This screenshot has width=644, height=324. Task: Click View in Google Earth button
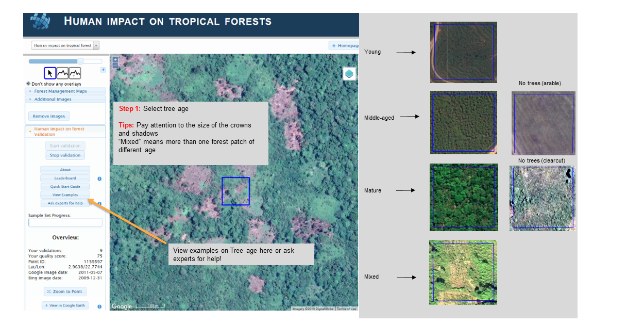65,305
